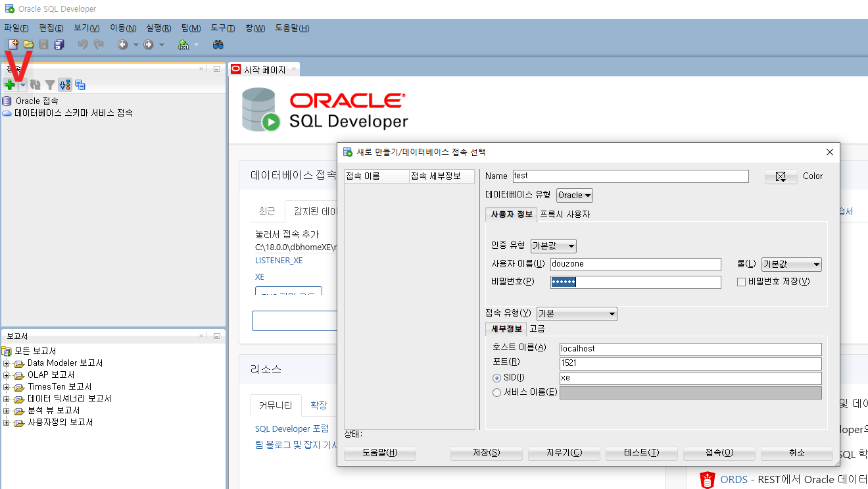Click the Open folder toolbar icon
Viewport: 868px width, 489px height.
28,44
